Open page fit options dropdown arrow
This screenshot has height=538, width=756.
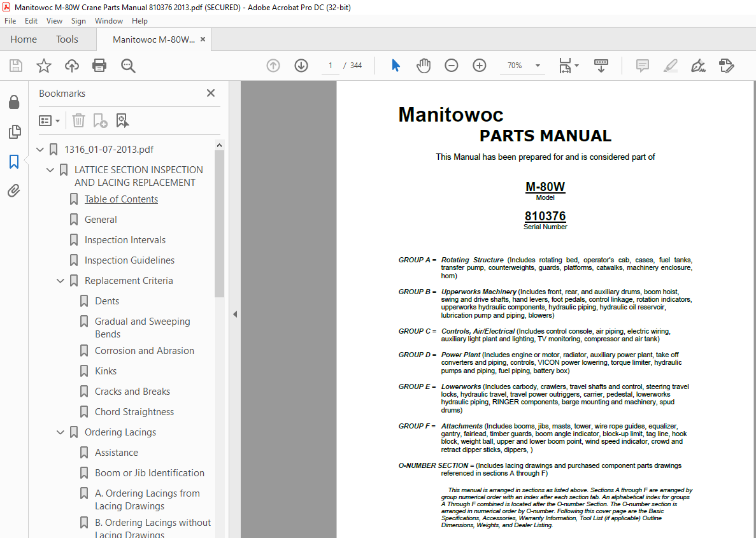coord(576,66)
